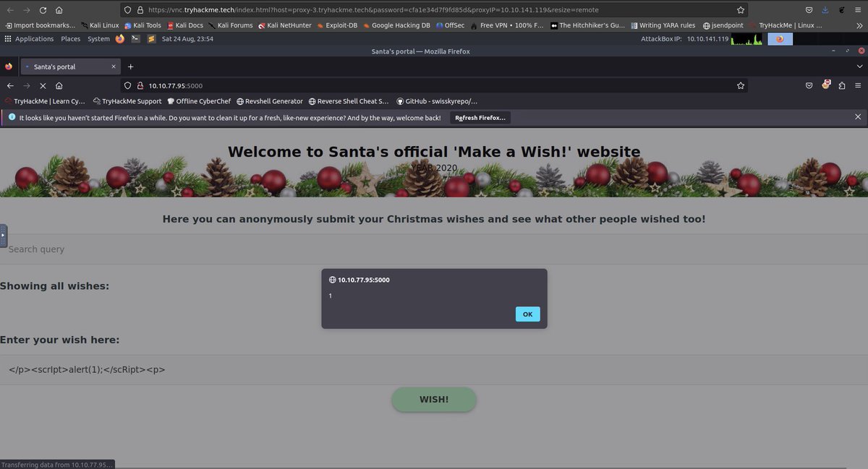Image resolution: width=868 pixels, height=469 pixels.
Task: Open outer URL bar lock icon
Action: 140,10
